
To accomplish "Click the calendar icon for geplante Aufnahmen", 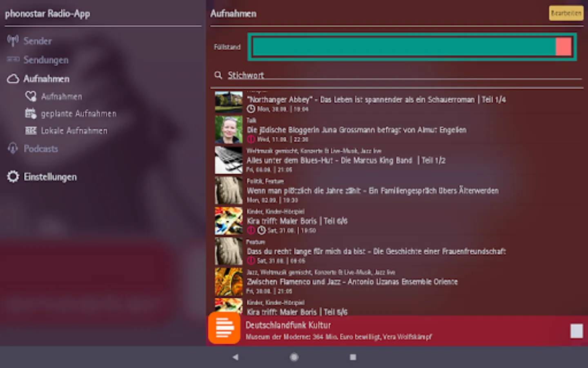I will (x=31, y=113).
